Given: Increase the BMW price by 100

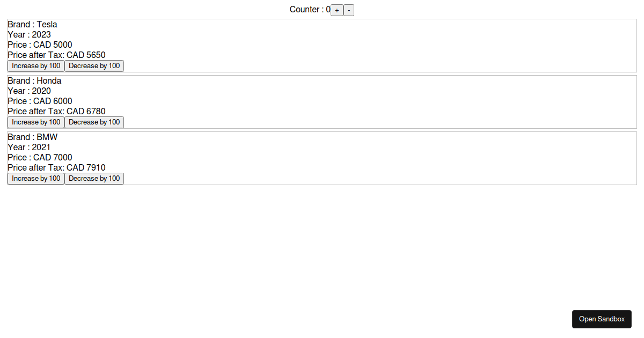Looking at the screenshot, I should tap(35, 178).
